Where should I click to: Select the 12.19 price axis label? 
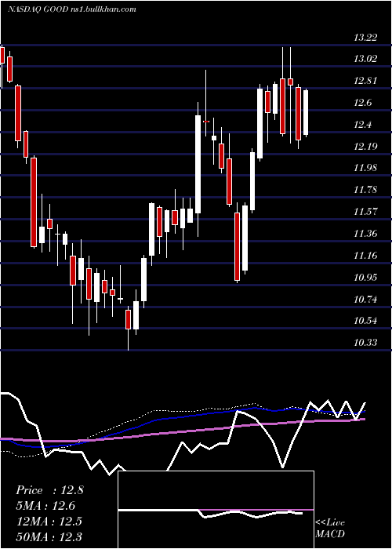pos(366,146)
